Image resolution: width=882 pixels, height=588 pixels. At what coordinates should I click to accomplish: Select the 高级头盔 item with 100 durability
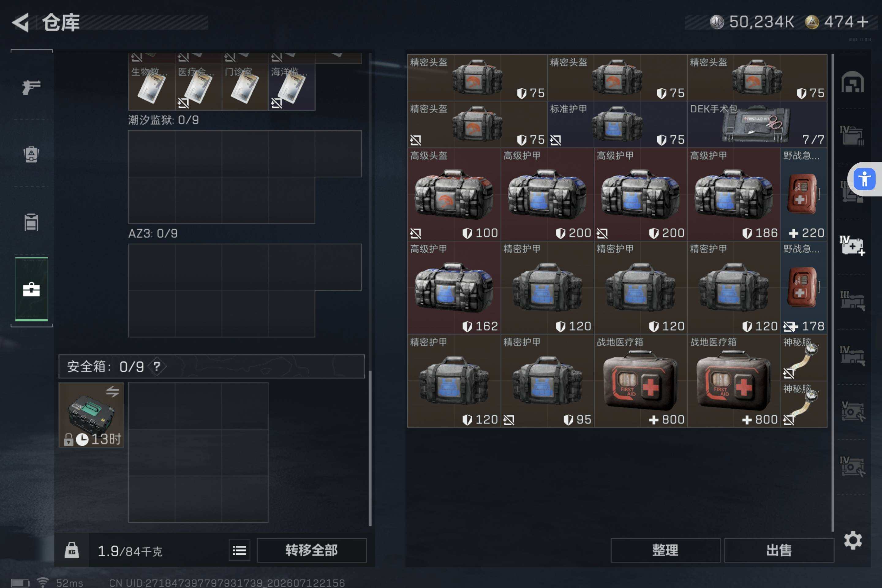click(454, 194)
